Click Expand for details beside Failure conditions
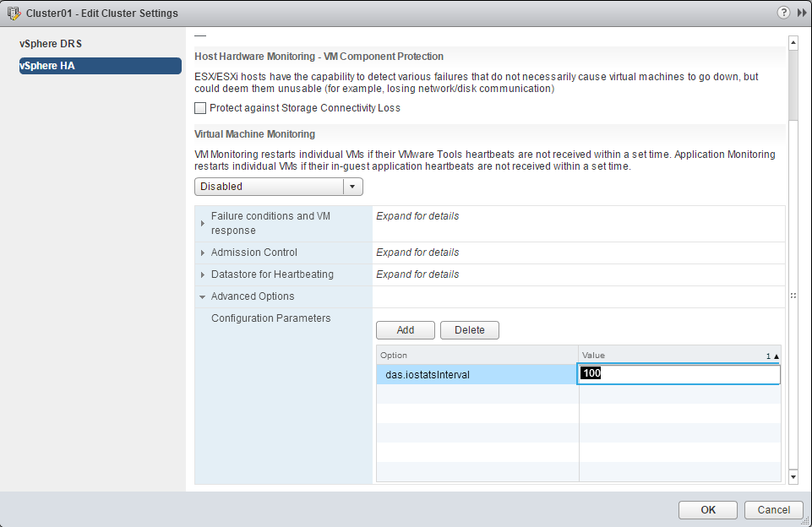 [417, 216]
